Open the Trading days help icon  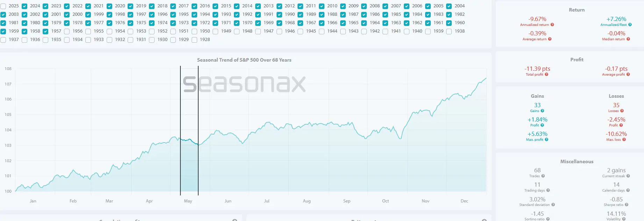point(548,191)
